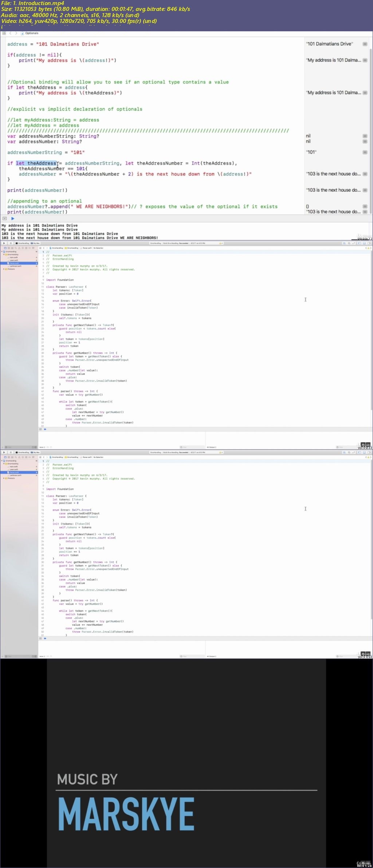Click Stop in the first Xcode window toolbar

click(x=11, y=243)
